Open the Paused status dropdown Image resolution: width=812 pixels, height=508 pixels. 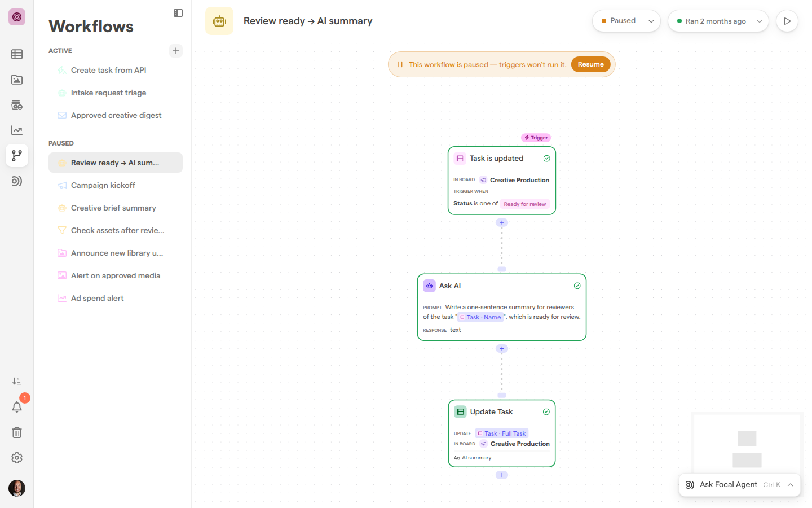[626, 21]
